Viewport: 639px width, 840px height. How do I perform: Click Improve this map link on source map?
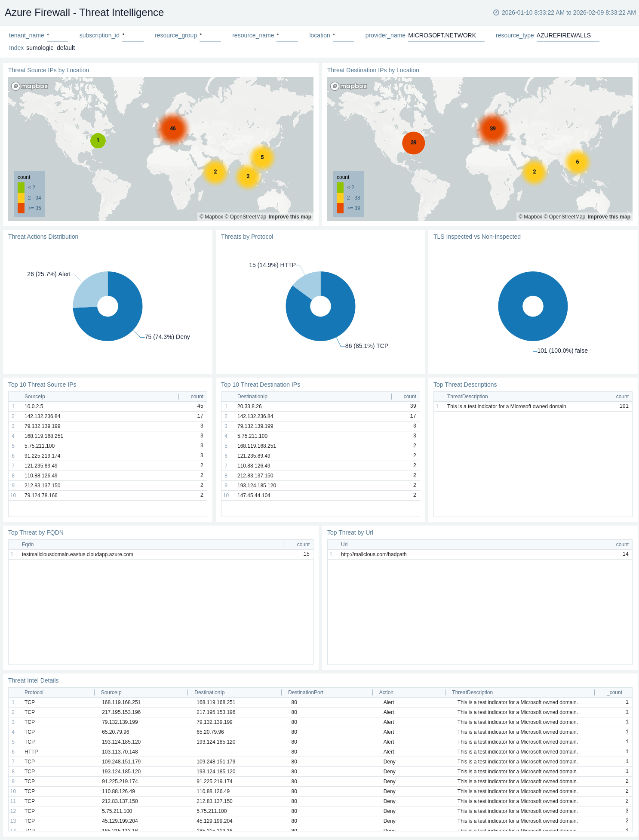point(290,217)
